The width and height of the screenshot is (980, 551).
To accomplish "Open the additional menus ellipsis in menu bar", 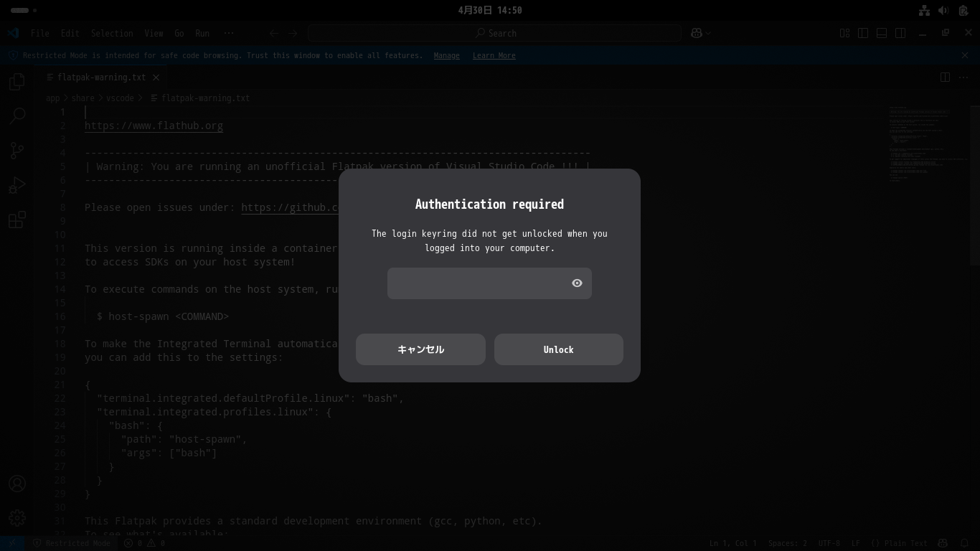I will (x=229, y=33).
